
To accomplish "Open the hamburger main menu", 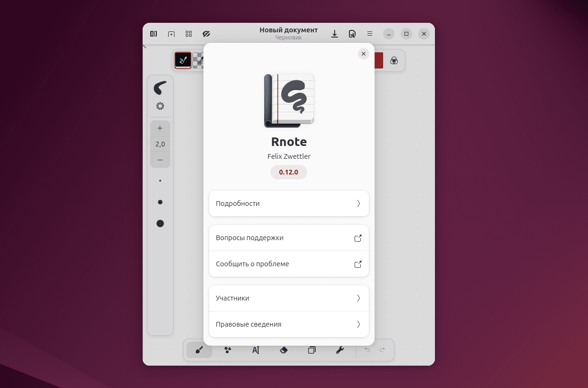I will 370,34.
